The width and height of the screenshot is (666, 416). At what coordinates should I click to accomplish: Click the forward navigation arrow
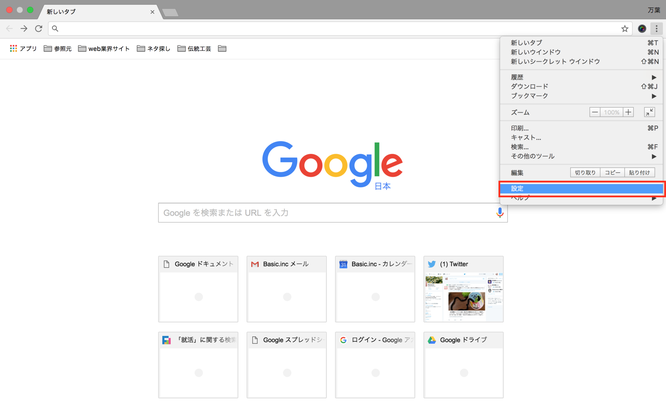coord(24,28)
